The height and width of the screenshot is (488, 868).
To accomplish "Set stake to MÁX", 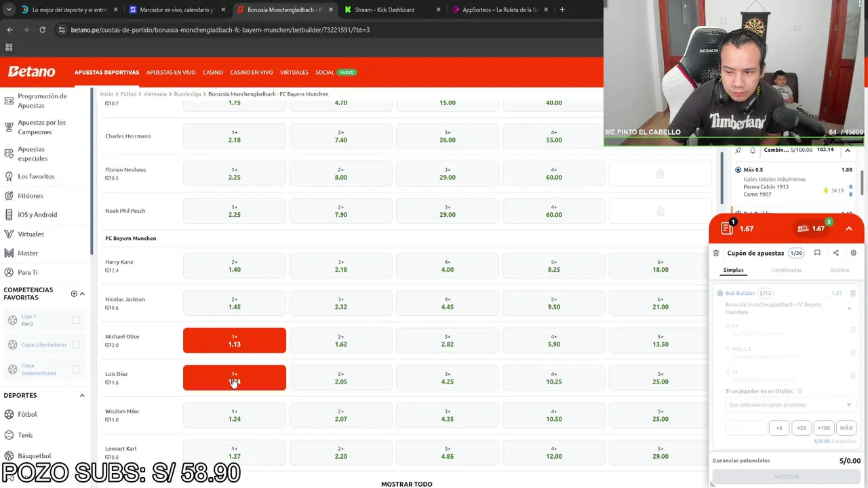I will [x=846, y=428].
